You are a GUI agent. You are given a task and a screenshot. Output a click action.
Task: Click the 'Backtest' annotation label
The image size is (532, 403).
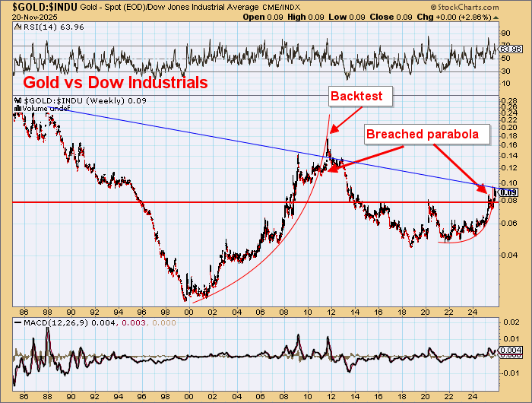click(356, 96)
